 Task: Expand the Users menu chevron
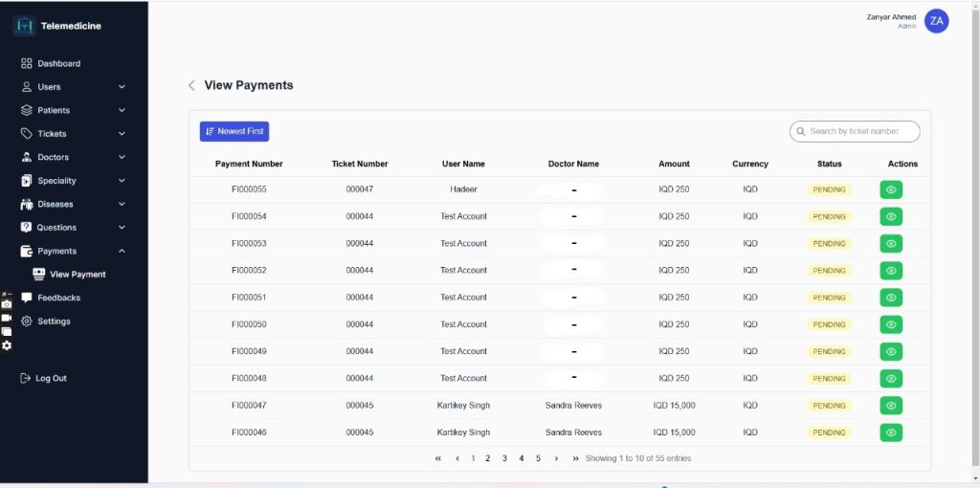click(x=122, y=87)
